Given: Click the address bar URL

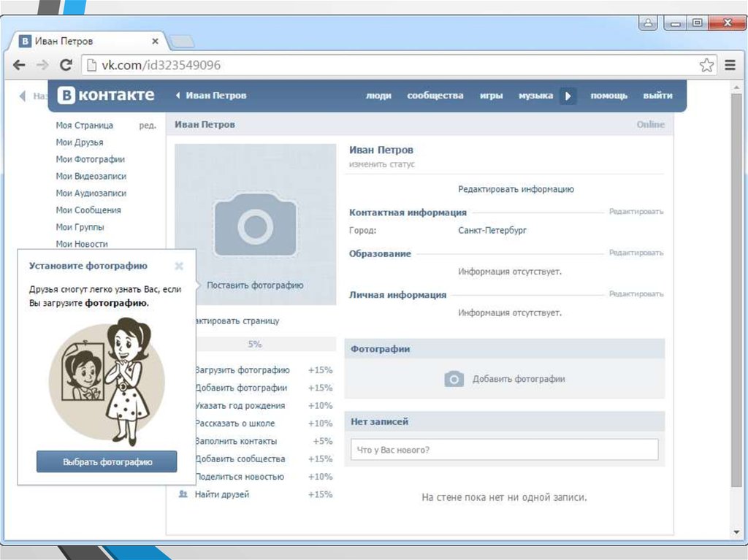Looking at the screenshot, I should click(x=161, y=65).
